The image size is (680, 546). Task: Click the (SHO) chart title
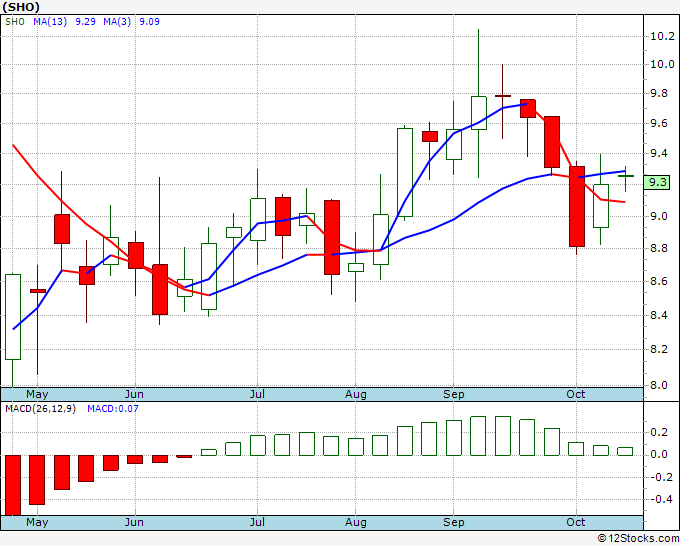click(x=21, y=7)
